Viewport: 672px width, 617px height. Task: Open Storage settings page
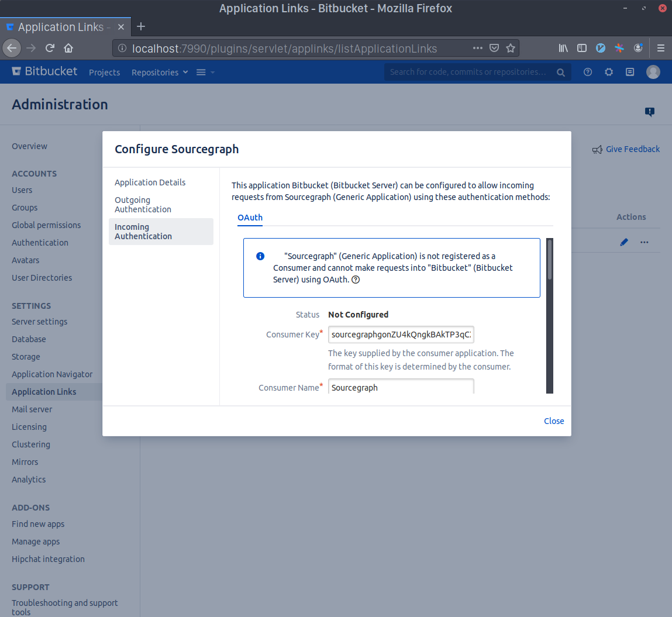[26, 357]
